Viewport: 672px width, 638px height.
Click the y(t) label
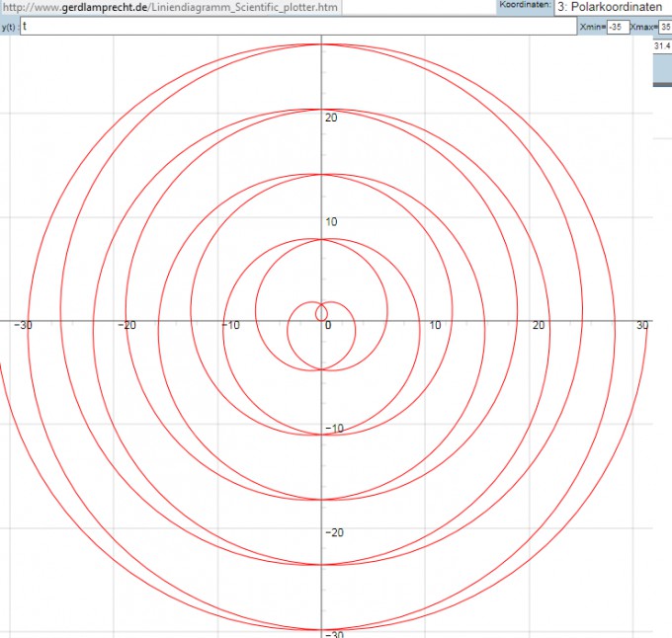point(9,27)
